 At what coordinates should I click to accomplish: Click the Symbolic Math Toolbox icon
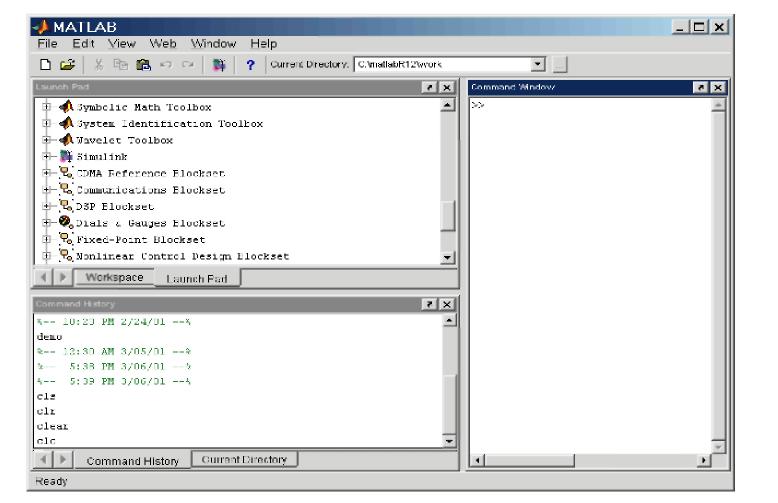66,106
